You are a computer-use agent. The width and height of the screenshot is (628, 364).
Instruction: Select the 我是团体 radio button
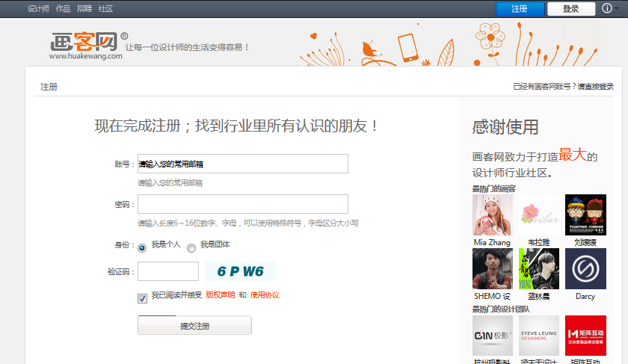(191, 247)
